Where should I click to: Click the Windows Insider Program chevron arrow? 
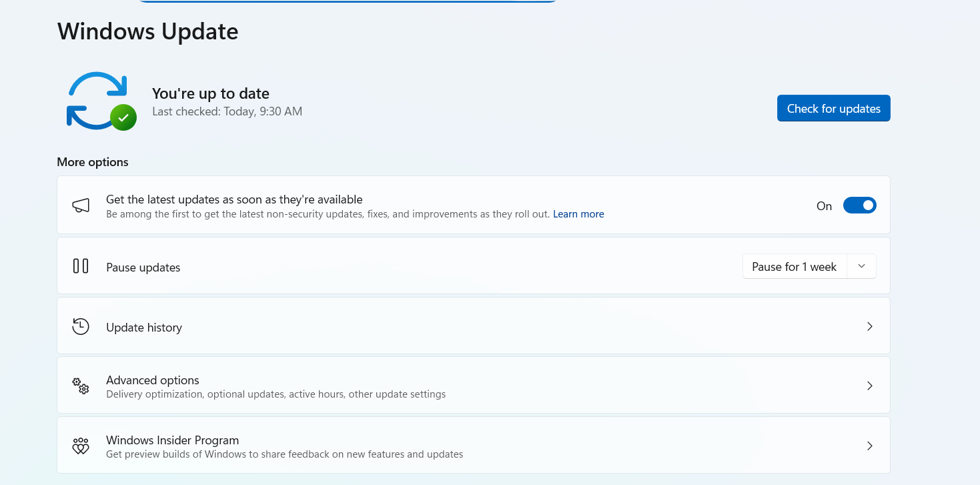869,446
